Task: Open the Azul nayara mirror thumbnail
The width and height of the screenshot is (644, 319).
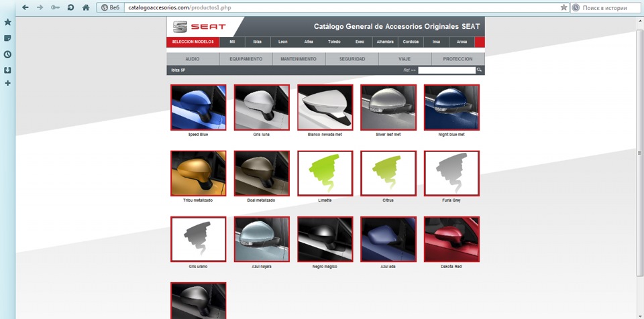Action: tap(262, 239)
